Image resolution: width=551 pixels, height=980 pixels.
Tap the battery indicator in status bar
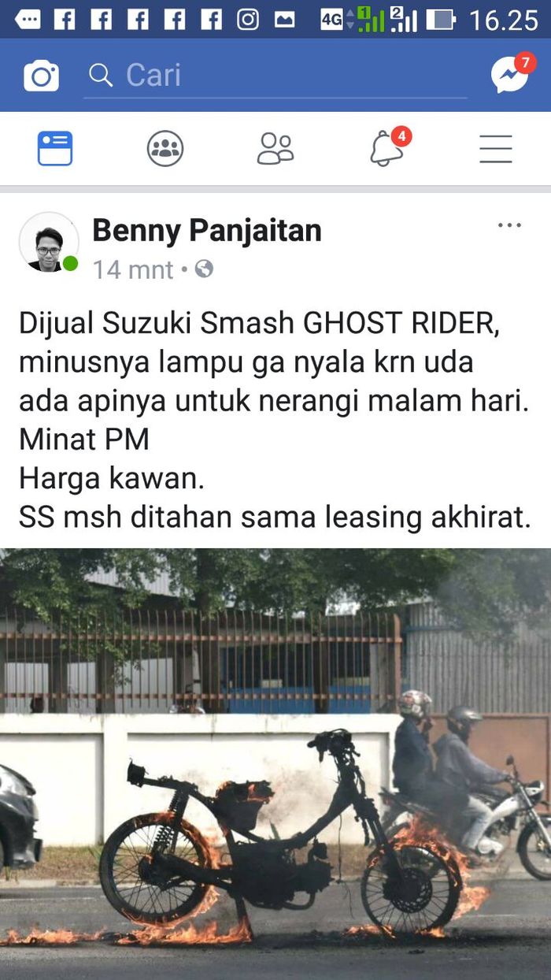point(441,20)
